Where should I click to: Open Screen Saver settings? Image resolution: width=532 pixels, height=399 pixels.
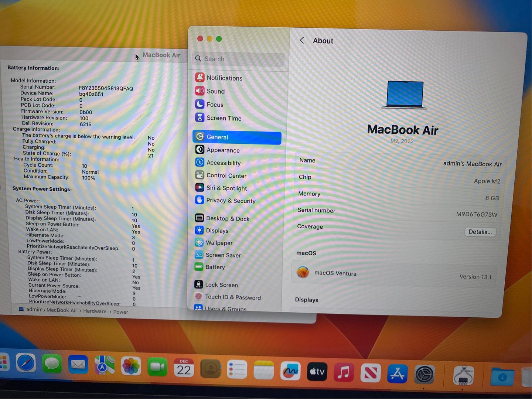pyautogui.click(x=218, y=255)
